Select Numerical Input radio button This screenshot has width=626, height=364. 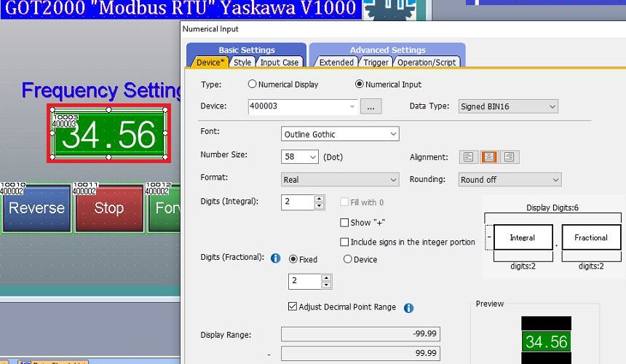point(359,84)
